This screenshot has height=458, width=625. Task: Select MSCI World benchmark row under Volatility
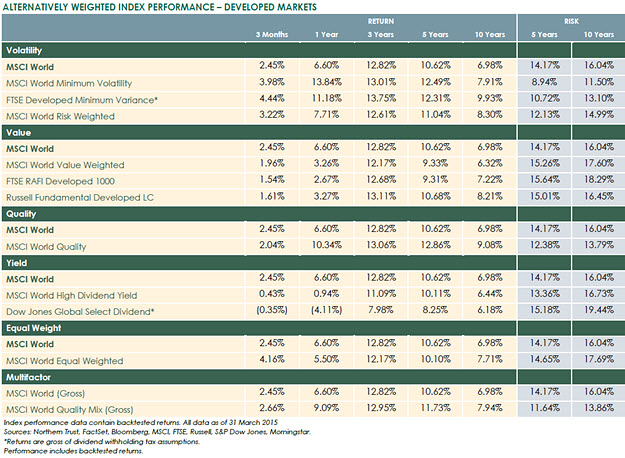click(x=313, y=67)
